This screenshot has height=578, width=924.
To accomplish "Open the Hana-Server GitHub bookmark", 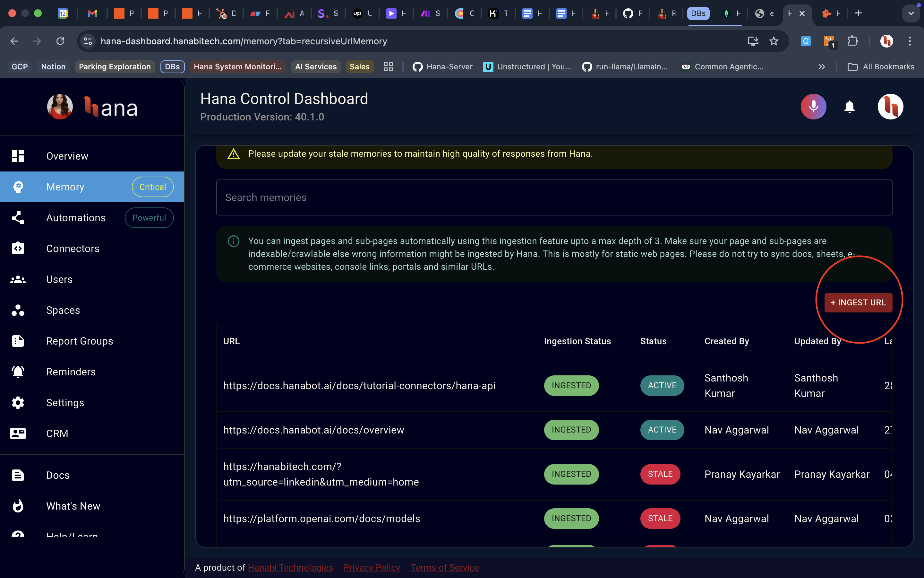I will pos(442,66).
